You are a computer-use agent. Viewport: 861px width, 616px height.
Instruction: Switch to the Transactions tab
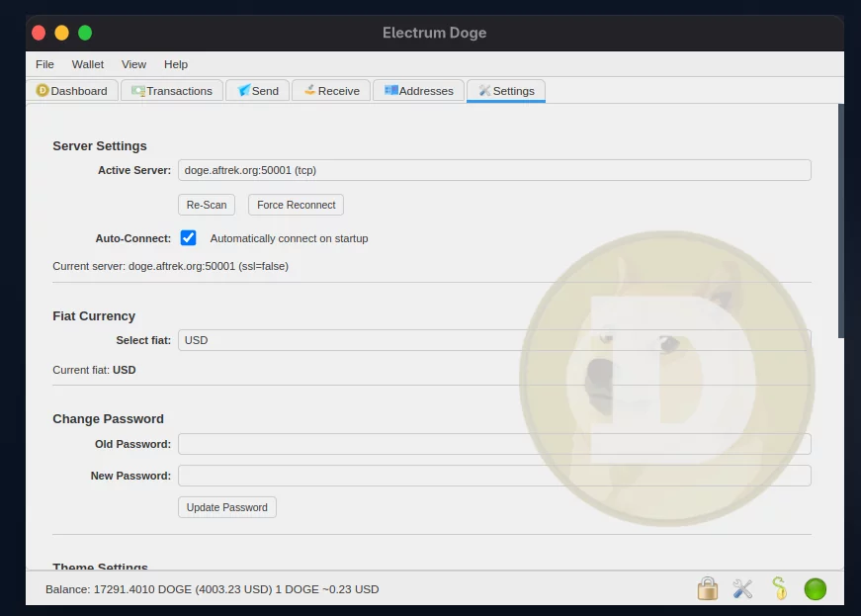click(172, 91)
